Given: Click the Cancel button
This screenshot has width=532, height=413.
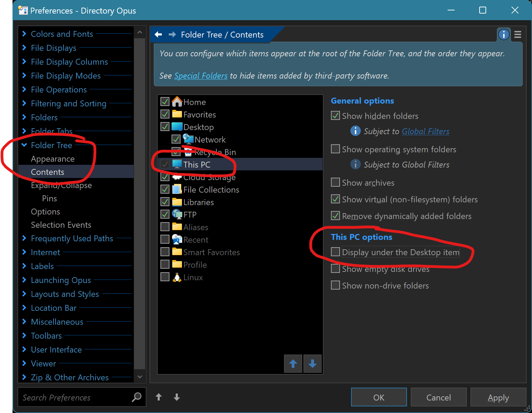Looking at the screenshot, I should point(439,397).
